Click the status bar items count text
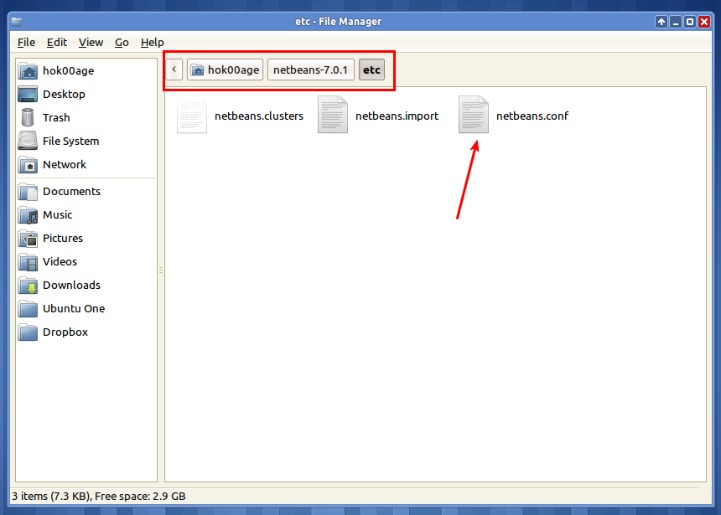Image resolution: width=721 pixels, height=515 pixels. pos(98,496)
